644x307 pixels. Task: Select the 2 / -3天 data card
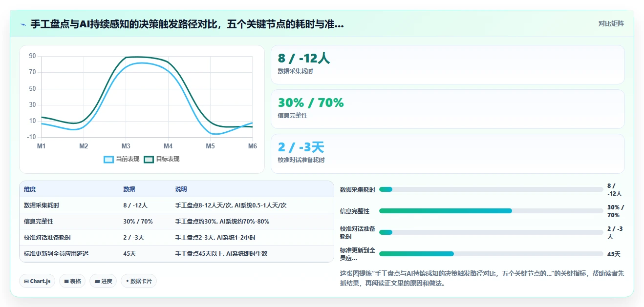click(448, 153)
